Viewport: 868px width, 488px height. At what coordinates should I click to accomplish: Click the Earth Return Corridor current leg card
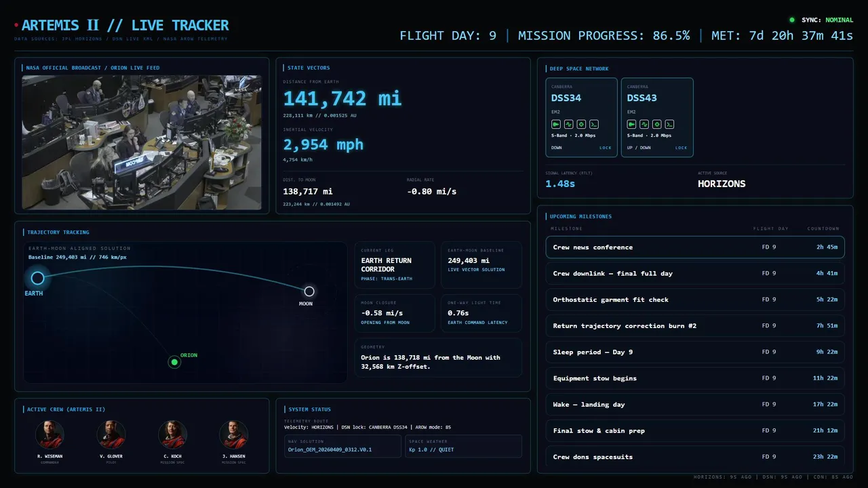pos(395,265)
